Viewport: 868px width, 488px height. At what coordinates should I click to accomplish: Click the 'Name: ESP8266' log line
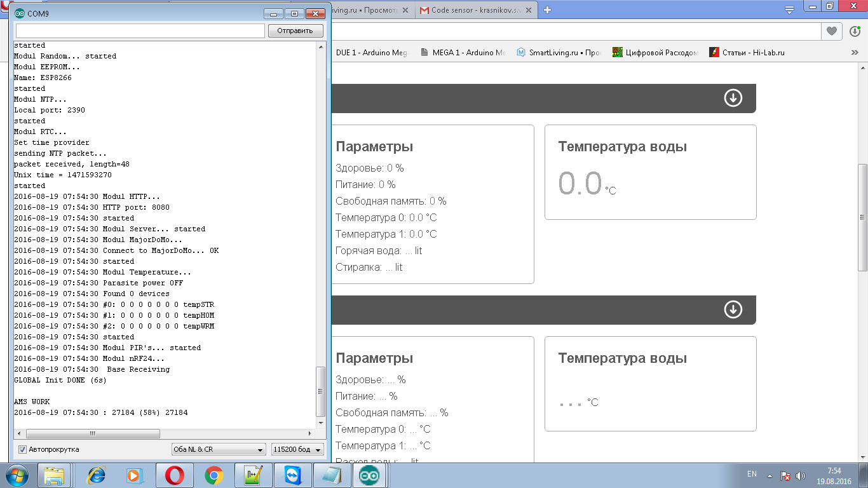[x=43, y=78]
